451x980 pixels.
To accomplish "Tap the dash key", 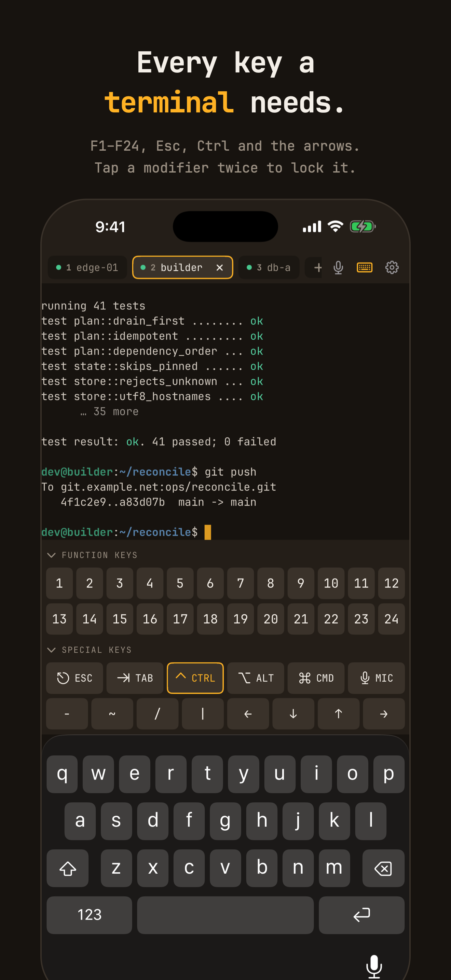I will coord(67,714).
